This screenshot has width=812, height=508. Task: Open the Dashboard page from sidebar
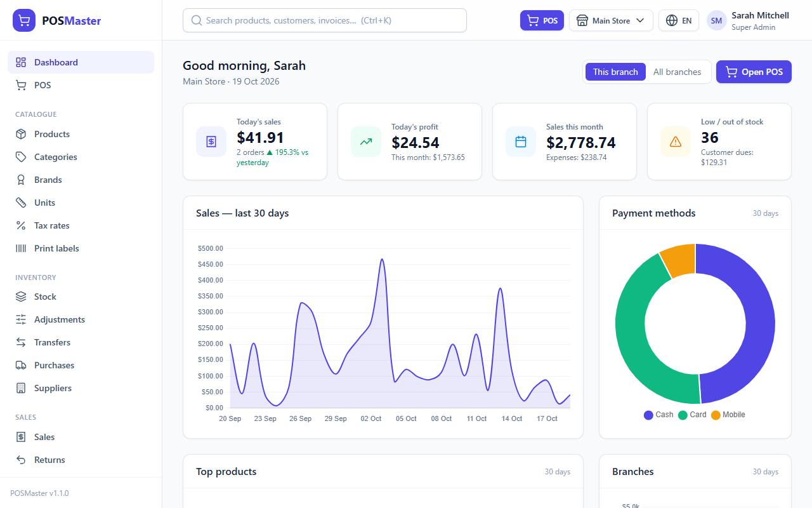[x=81, y=62]
